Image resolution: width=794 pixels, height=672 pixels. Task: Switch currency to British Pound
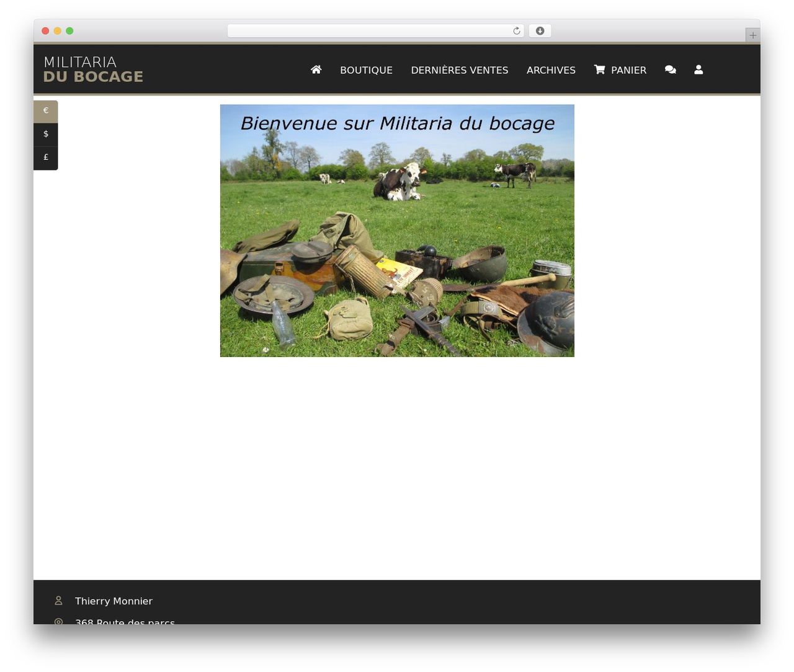pyautogui.click(x=45, y=158)
